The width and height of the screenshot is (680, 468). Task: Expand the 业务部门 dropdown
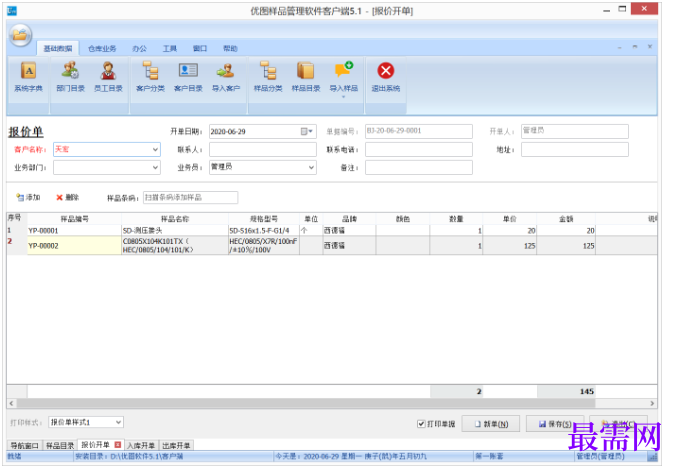click(155, 167)
